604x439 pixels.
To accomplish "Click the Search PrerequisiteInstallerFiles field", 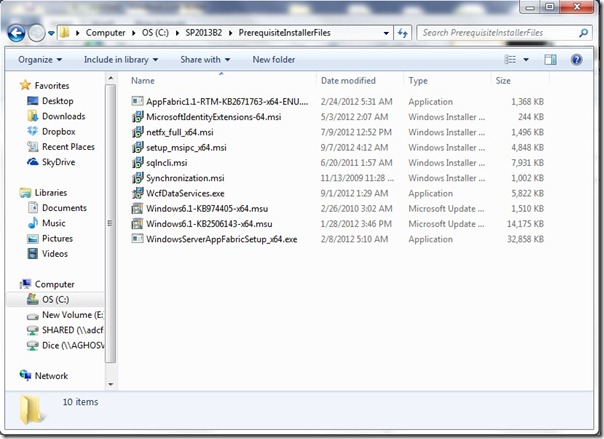I will (505, 33).
